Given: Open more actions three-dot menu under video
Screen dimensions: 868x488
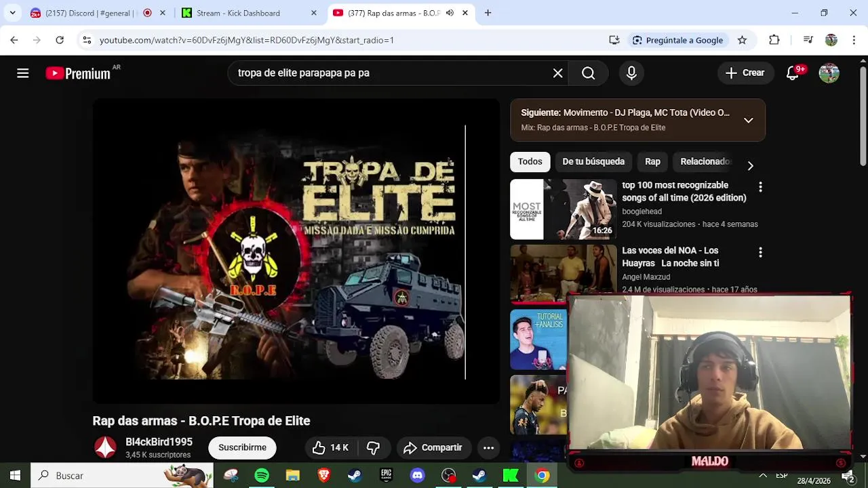Looking at the screenshot, I should click(x=488, y=447).
